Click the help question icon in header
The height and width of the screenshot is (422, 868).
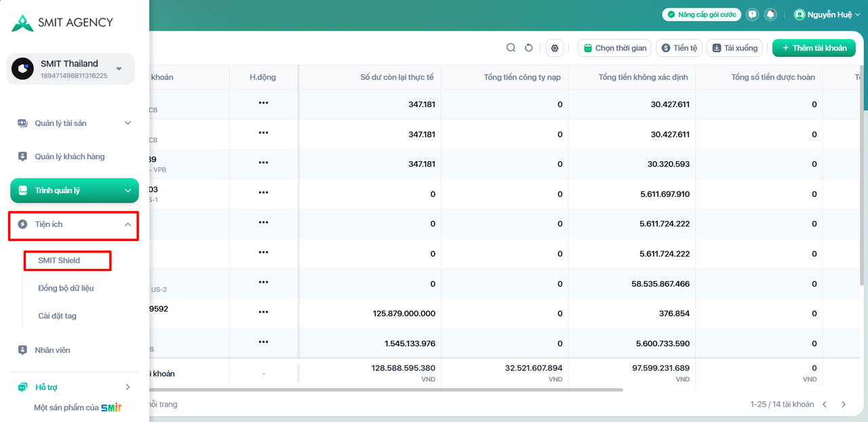click(x=752, y=14)
